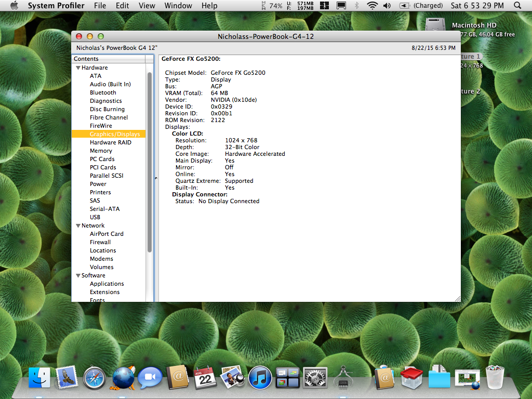The image size is (532, 399).
Task: Select Disc Burning item
Action: (x=107, y=109)
